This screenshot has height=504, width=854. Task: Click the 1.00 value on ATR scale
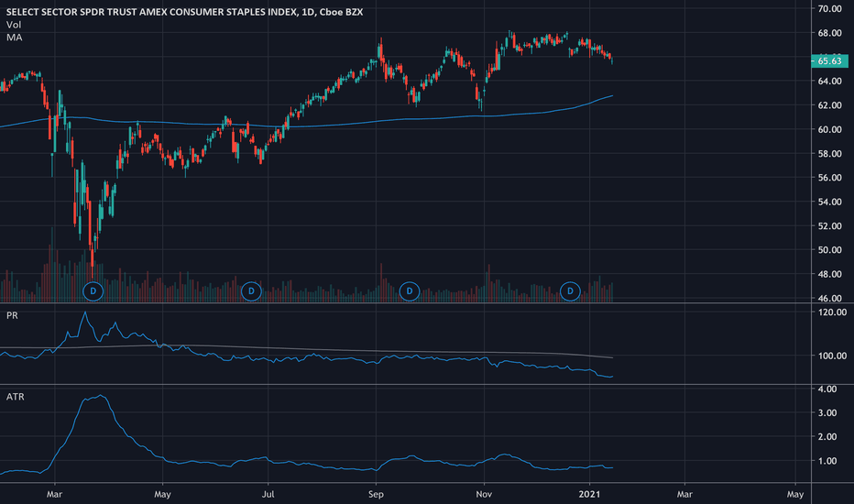click(x=827, y=461)
